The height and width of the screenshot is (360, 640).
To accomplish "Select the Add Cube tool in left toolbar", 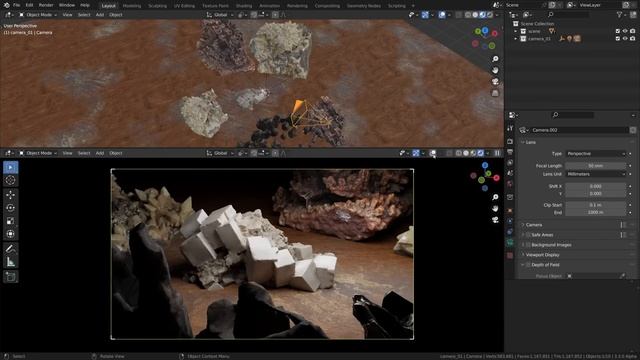I will pyautogui.click(x=11, y=277).
